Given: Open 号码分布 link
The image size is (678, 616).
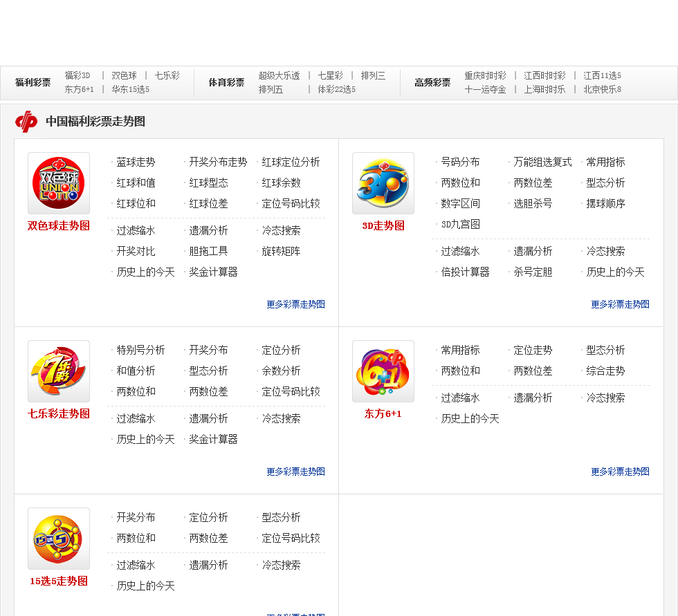Looking at the screenshot, I should [460, 162].
